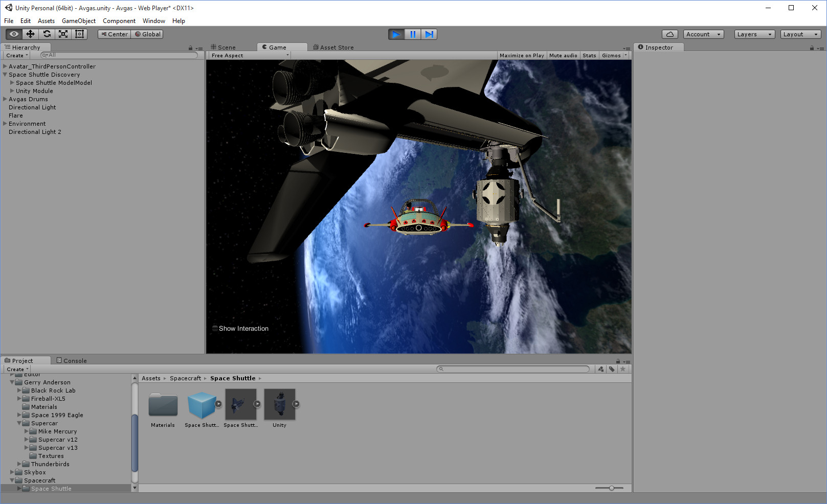Select the Materials folder thumbnail
This screenshot has height=504, width=827.
pos(163,405)
